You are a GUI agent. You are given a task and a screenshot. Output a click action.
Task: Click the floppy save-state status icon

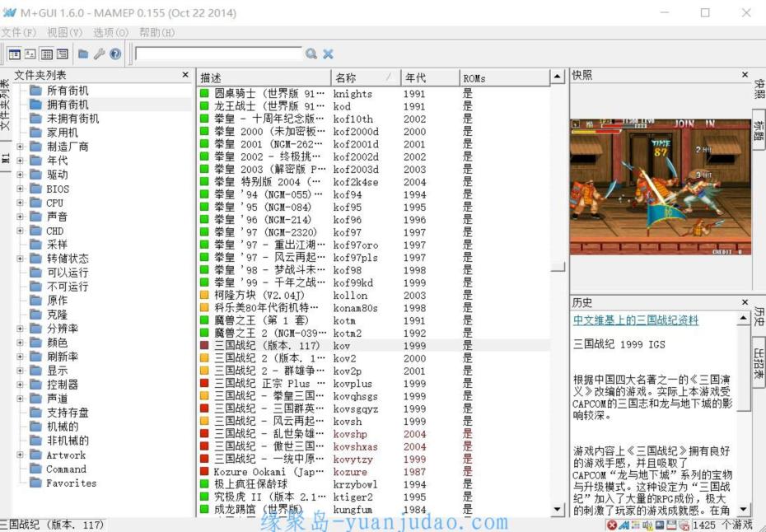click(x=671, y=525)
